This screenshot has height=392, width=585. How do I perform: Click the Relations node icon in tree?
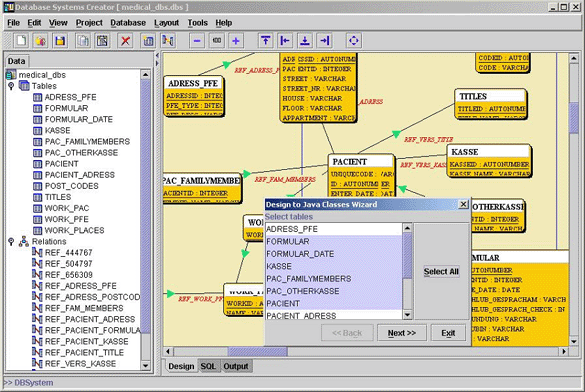pyautogui.click(x=24, y=241)
